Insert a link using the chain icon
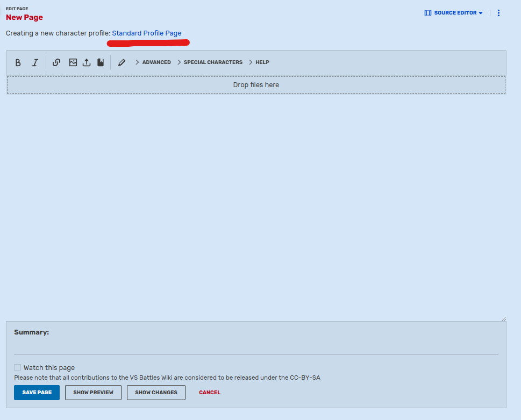The image size is (521, 420). click(56, 62)
